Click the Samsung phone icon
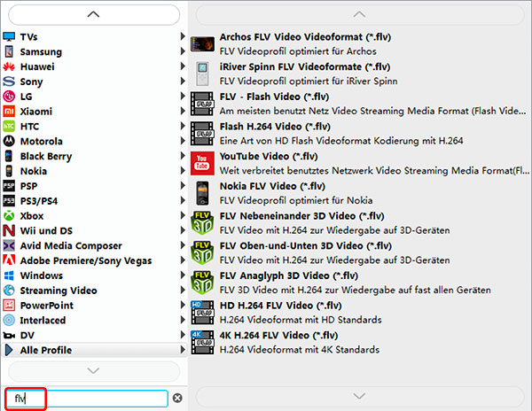This screenshot has height=411, width=532. coord(9,51)
